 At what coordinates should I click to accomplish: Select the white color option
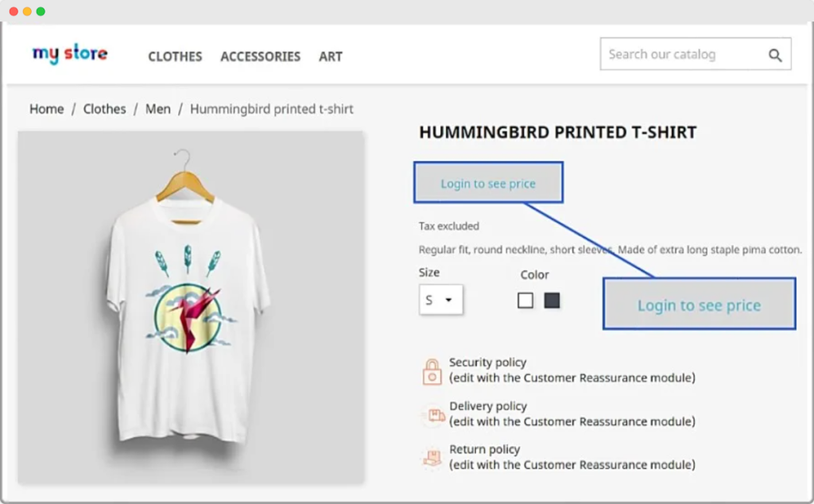click(x=525, y=300)
